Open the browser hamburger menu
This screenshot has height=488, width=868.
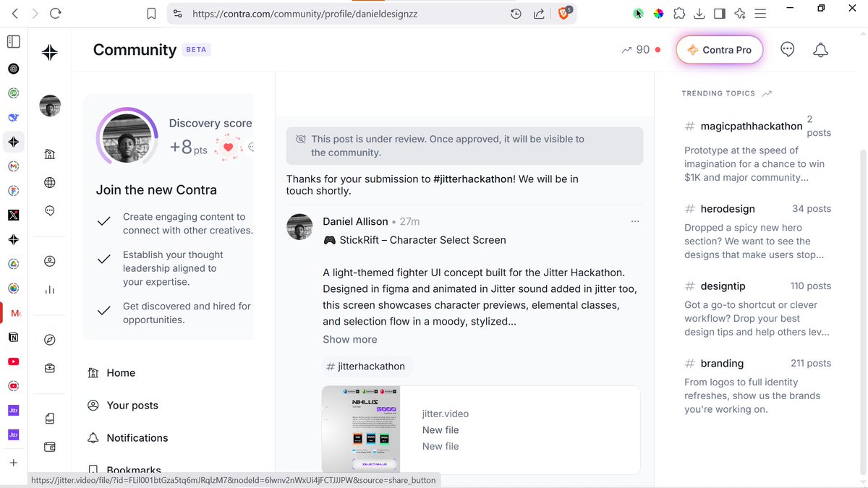760,14
